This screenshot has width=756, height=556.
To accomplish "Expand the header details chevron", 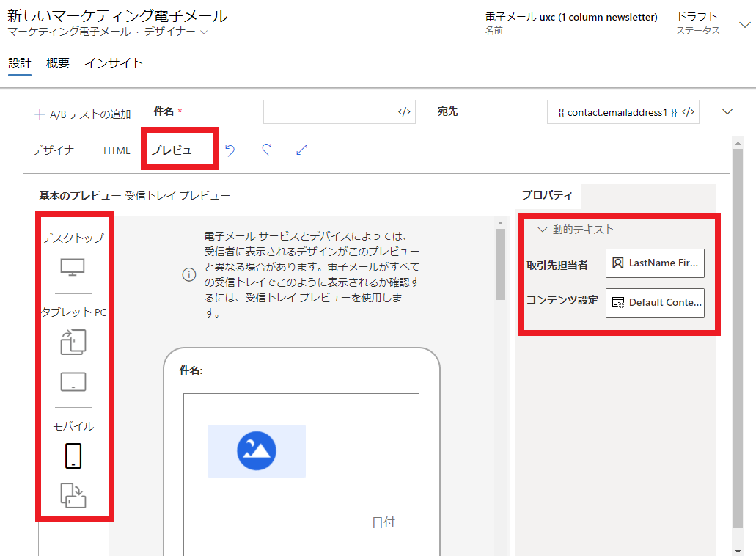I will pos(744,25).
